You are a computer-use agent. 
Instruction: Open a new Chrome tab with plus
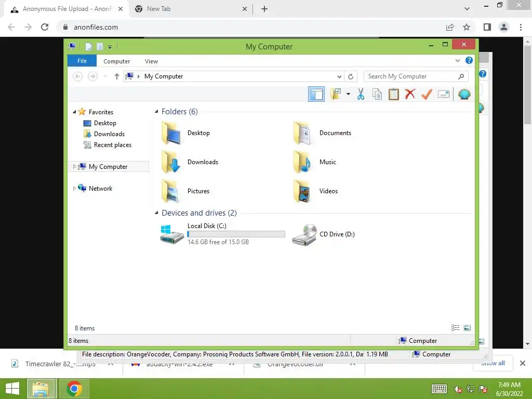[264, 9]
